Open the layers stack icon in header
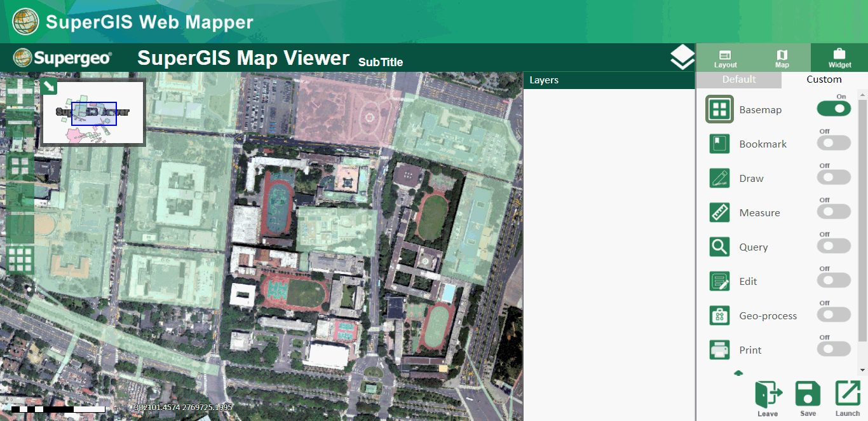 [682, 57]
